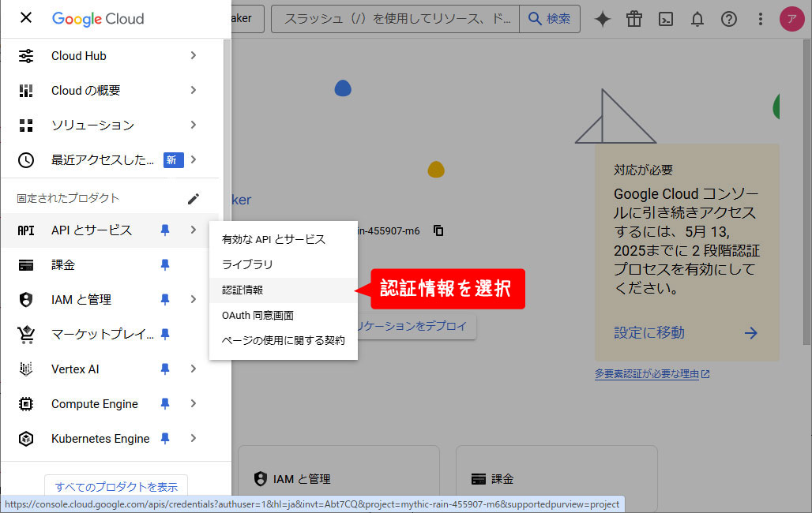The width and height of the screenshot is (812, 513).
Task: Select 認証情報 in the submenu
Action: click(x=284, y=290)
